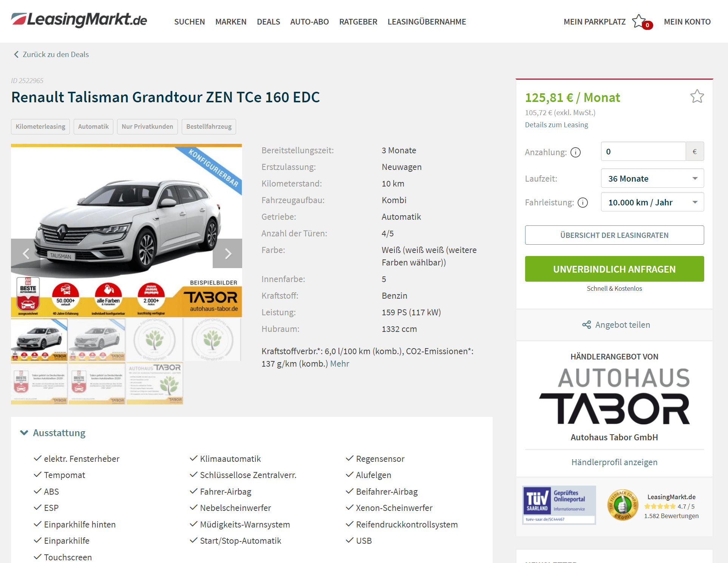Click the back chevron before Zurück zu den Deals
This screenshot has width=728, height=563.
[x=16, y=54]
